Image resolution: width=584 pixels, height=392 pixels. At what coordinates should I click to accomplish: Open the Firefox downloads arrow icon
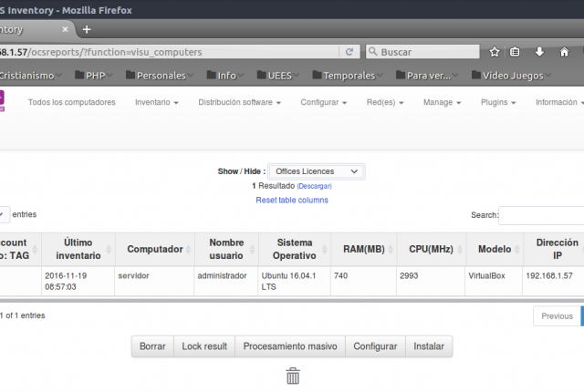539,52
